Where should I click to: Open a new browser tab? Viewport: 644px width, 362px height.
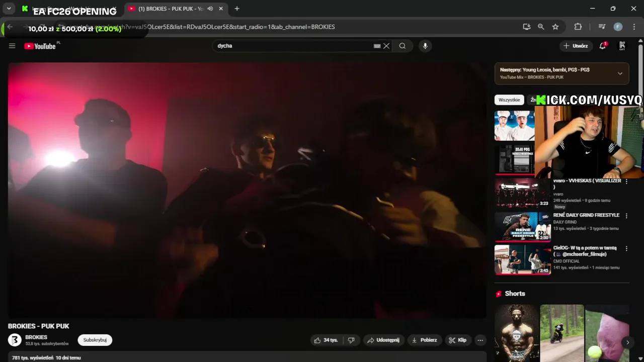237,9
